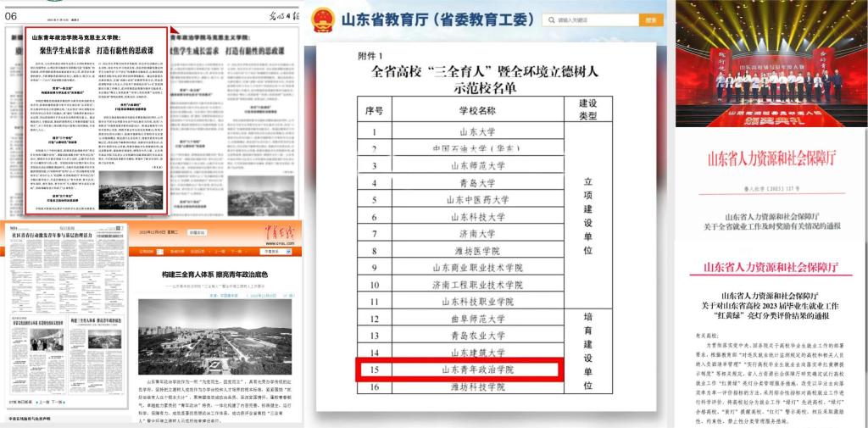Image resolution: width=868 pixels, height=428 pixels.
Task: Click the orange search button
Action: point(651,20)
